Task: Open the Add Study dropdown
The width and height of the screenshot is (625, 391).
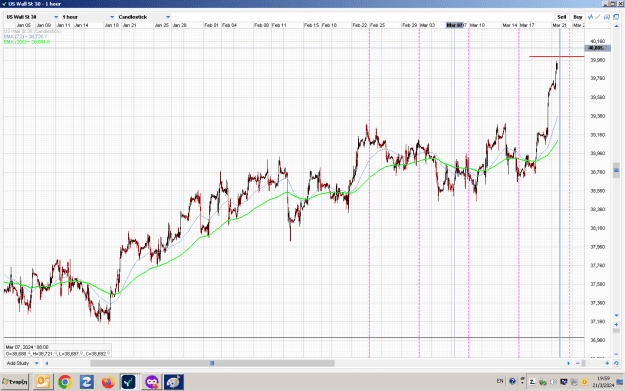Action: 22,363
